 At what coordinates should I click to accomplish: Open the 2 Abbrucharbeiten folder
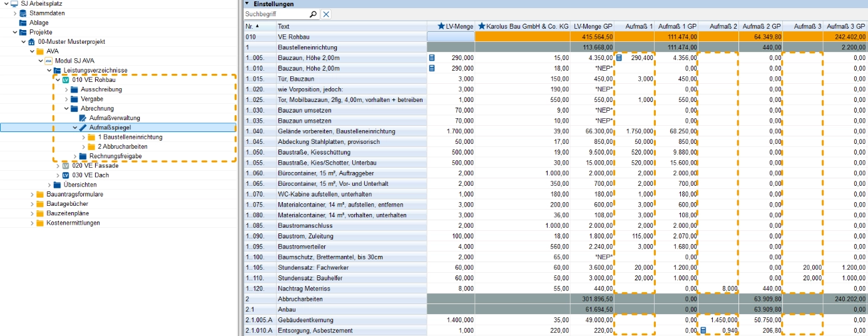coord(122,146)
